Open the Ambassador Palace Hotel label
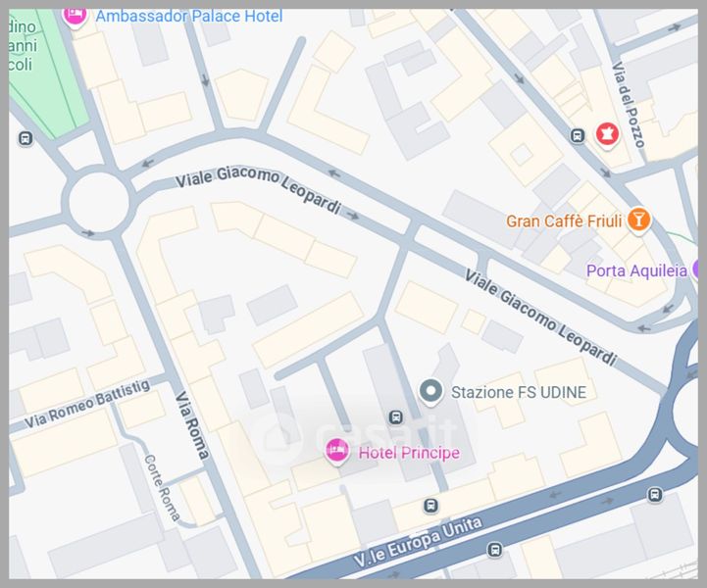707x588 pixels. [x=189, y=17]
